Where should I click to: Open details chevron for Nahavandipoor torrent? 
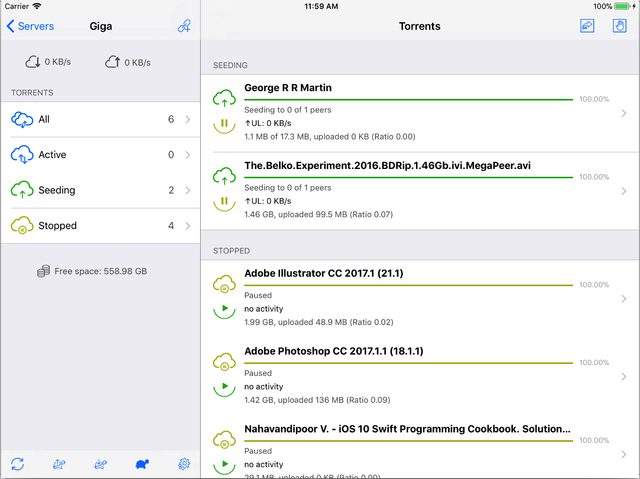tap(624, 455)
